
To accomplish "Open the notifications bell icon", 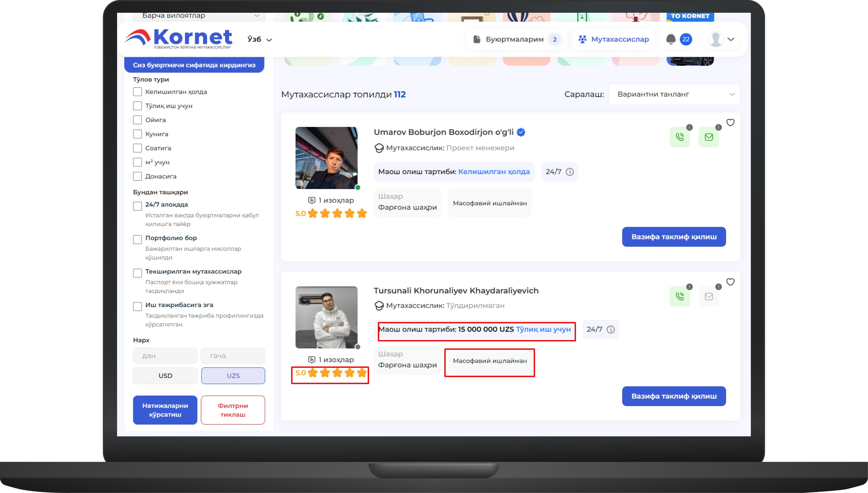I will pyautogui.click(x=671, y=39).
